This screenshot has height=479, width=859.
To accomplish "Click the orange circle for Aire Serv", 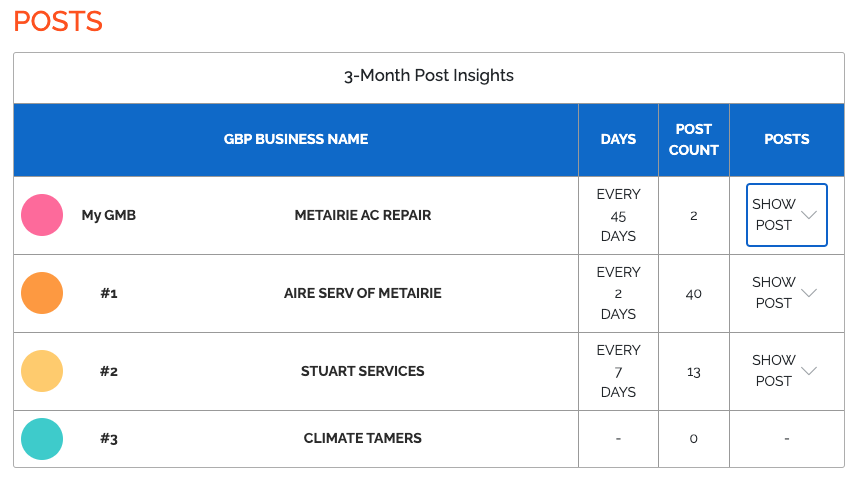I will tap(42, 293).
